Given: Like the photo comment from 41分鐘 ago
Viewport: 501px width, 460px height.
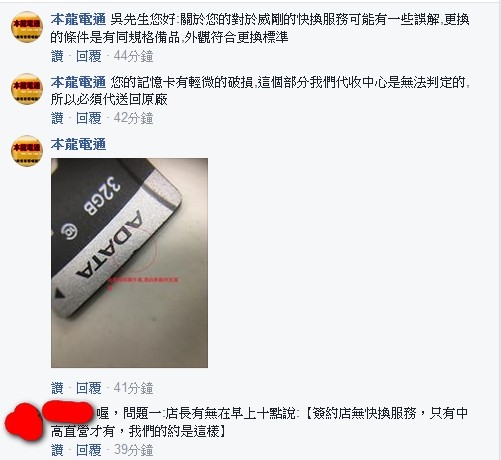Looking at the screenshot, I should [x=57, y=388].
